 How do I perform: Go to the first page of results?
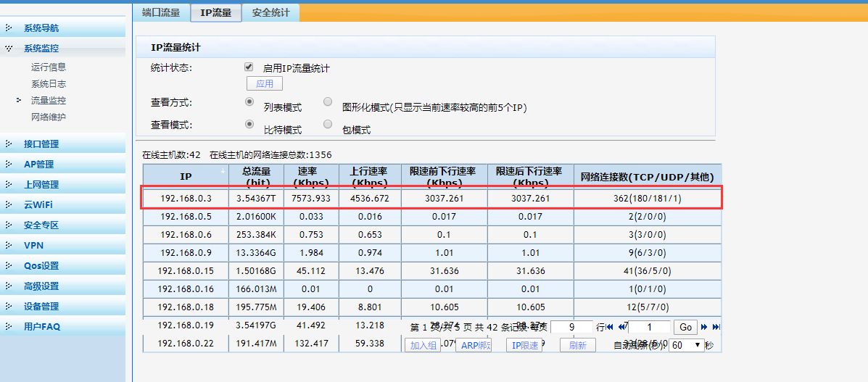[x=610, y=328]
